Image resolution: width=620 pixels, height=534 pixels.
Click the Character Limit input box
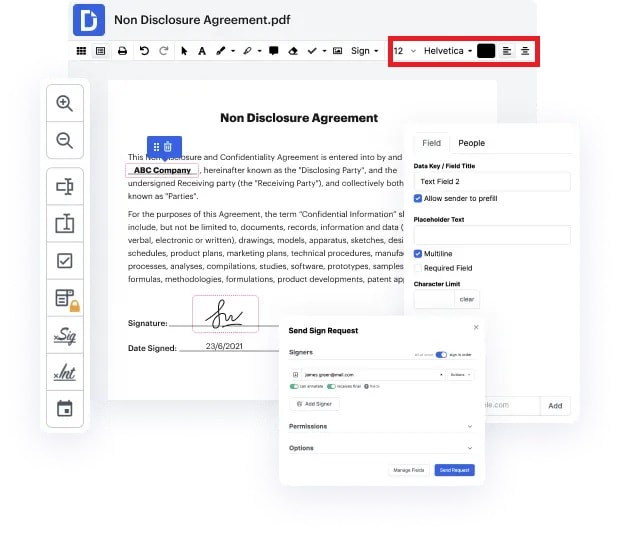tap(434, 299)
